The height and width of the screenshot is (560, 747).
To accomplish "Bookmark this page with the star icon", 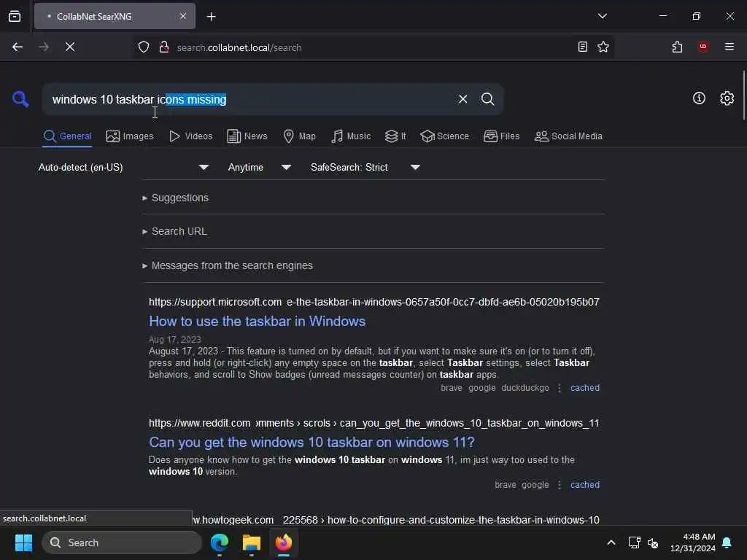I will 603,47.
